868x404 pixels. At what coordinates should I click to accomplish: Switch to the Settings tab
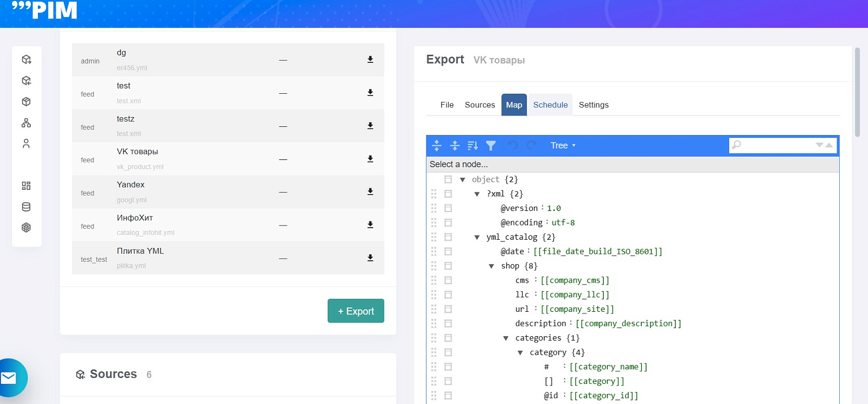point(593,105)
